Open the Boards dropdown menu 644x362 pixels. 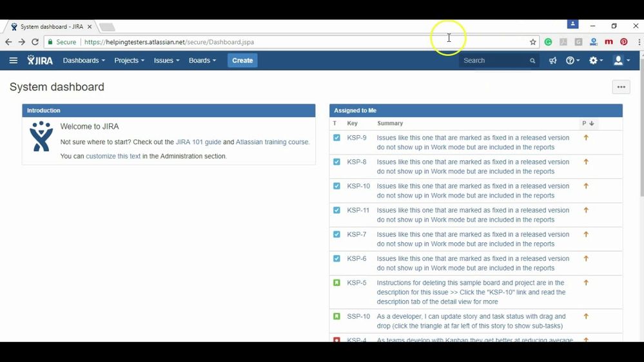[x=202, y=61]
